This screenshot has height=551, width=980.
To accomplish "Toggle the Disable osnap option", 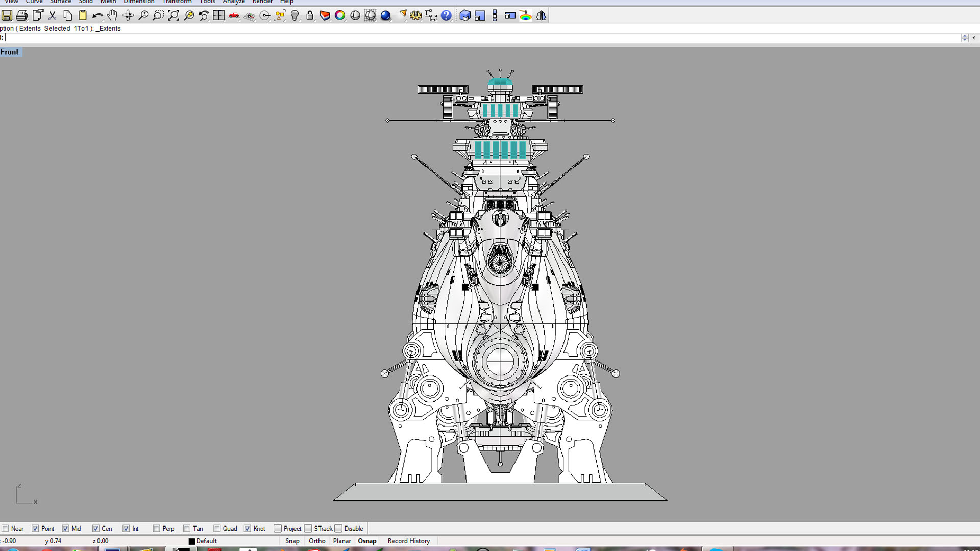I will pyautogui.click(x=338, y=529).
